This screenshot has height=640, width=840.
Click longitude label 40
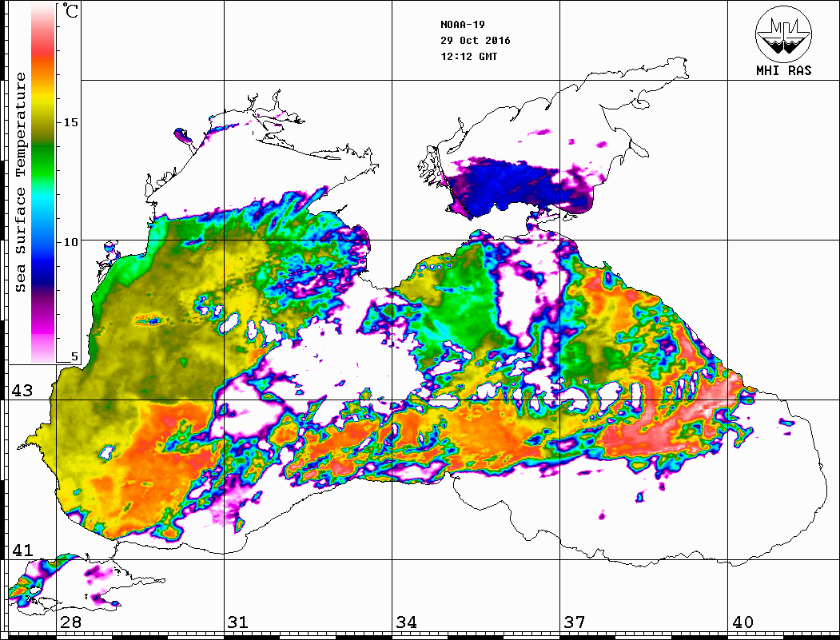(742, 622)
